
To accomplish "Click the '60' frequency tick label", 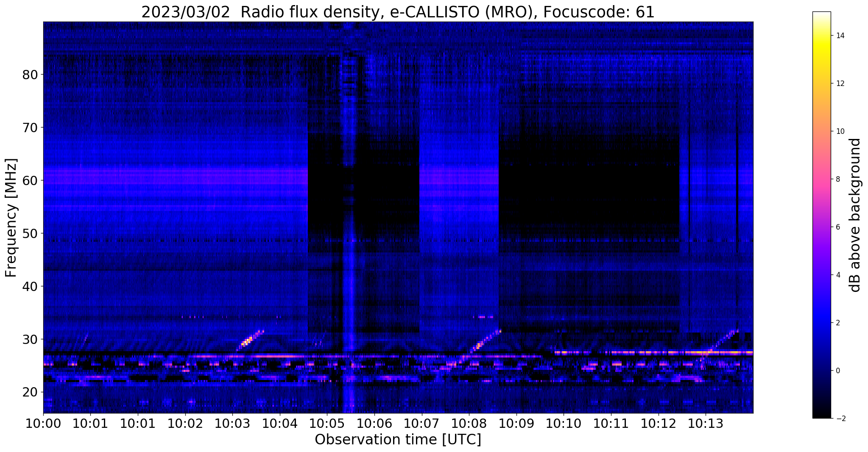I will point(30,180).
